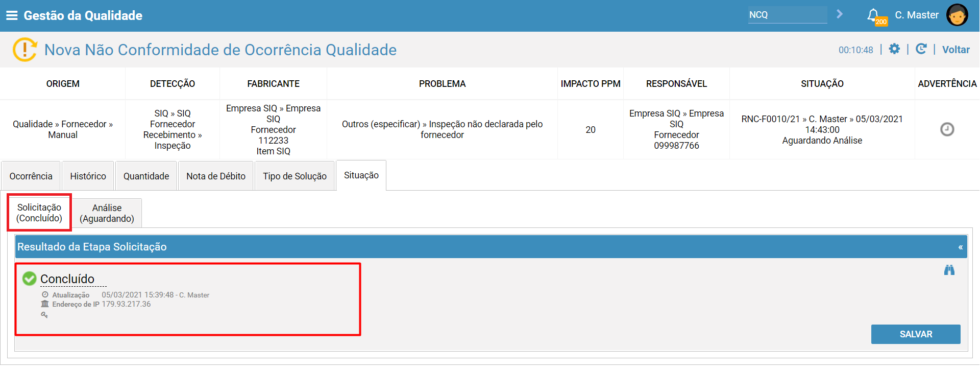Viewport: 980px width, 368px height.
Task: Click the 'Outros (especificar)' problem cell
Action: click(x=443, y=129)
